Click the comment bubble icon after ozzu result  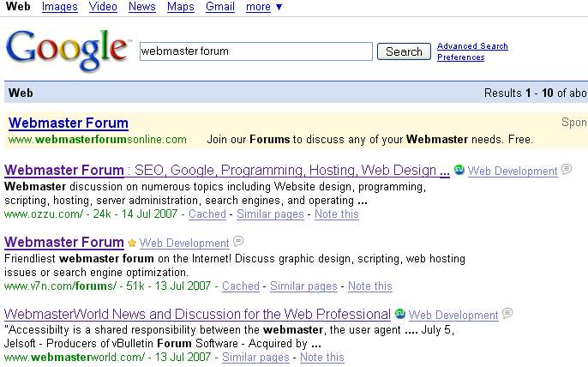click(567, 169)
